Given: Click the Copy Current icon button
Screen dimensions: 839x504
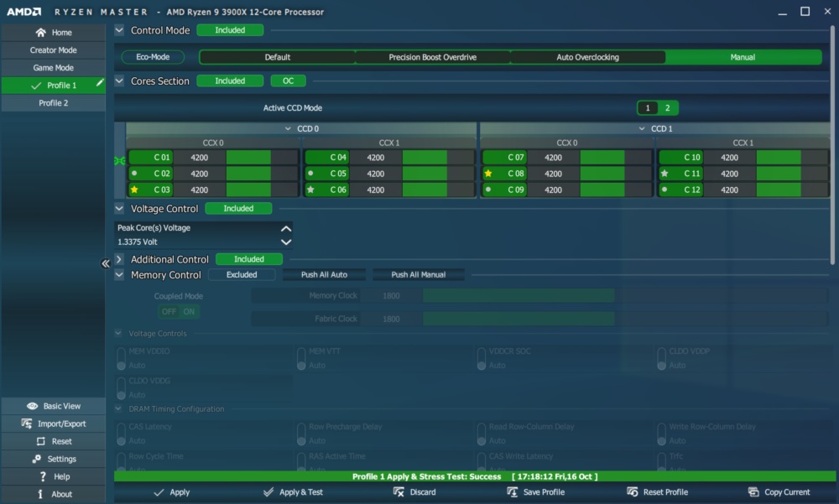Looking at the screenshot, I should [x=753, y=491].
